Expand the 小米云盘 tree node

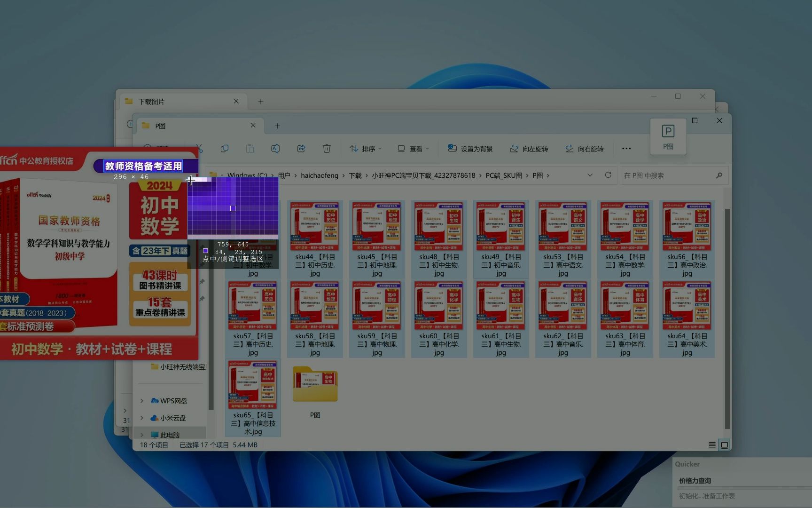coord(142,418)
